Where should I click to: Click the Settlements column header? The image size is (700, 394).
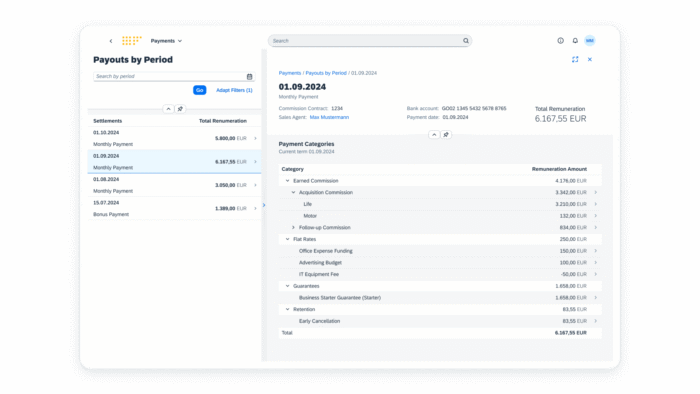point(108,121)
